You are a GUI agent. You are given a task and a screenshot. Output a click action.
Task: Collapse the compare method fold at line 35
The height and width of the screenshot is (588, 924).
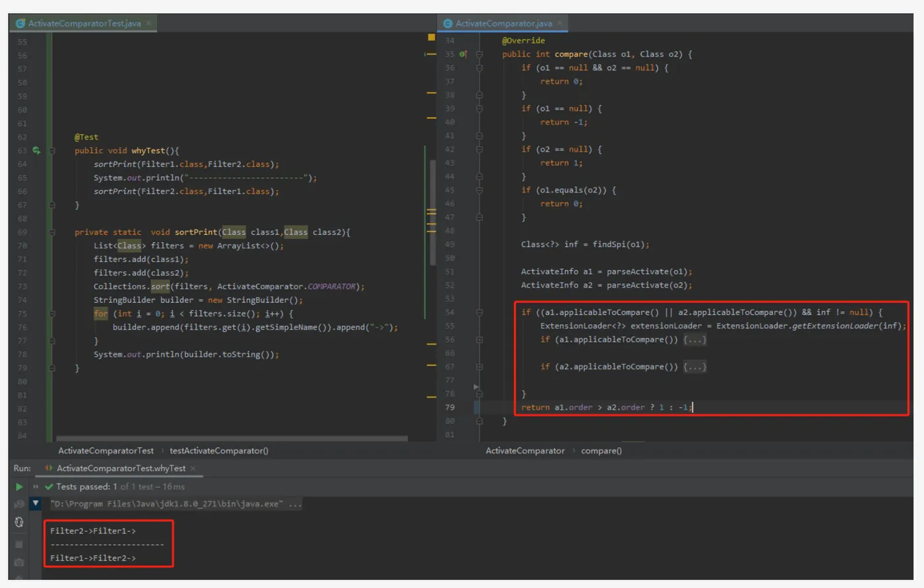[480, 54]
